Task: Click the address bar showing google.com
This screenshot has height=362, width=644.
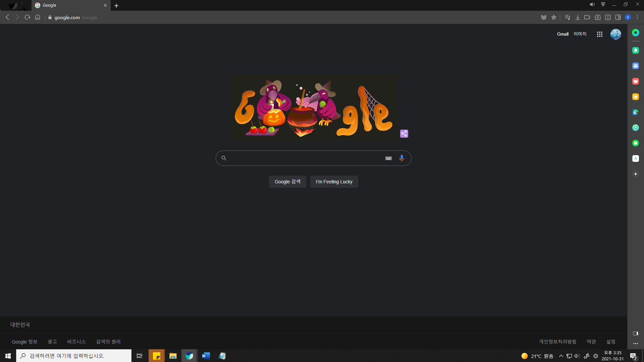Action: (292, 17)
